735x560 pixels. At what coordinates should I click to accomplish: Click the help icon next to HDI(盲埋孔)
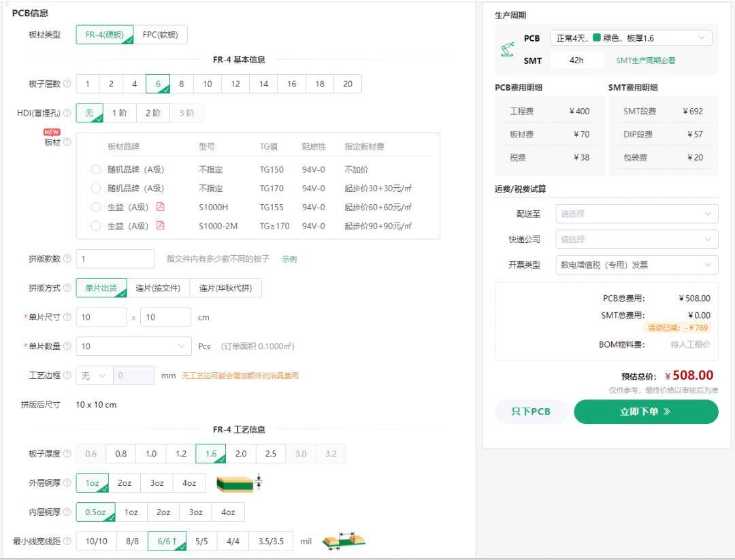pyautogui.click(x=67, y=113)
